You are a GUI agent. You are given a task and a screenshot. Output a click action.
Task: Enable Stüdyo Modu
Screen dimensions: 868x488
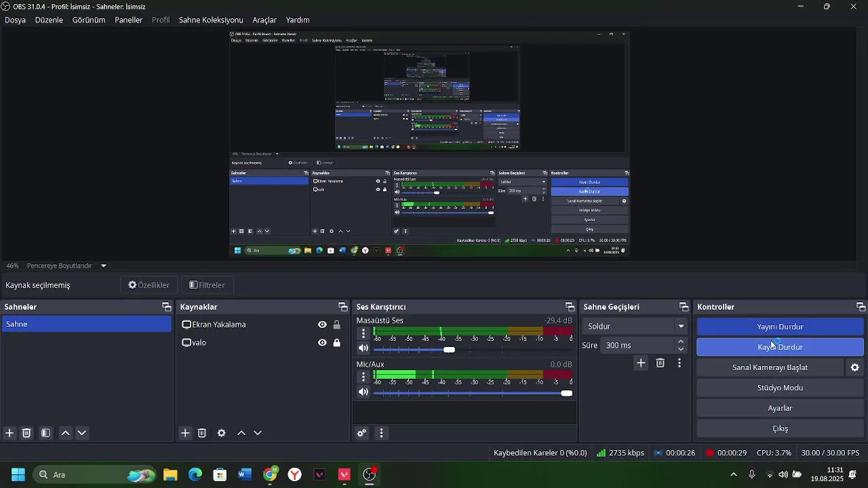tap(781, 388)
